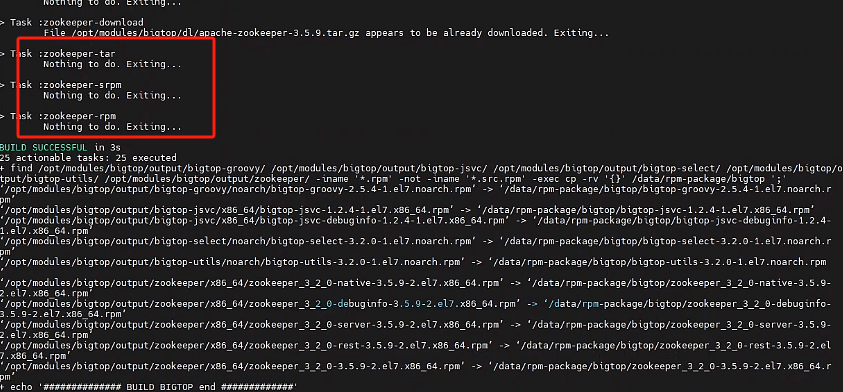Click the bigtop-select-3.2.0-1.el7.noarch.rpm source path

pyautogui.click(x=239, y=241)
